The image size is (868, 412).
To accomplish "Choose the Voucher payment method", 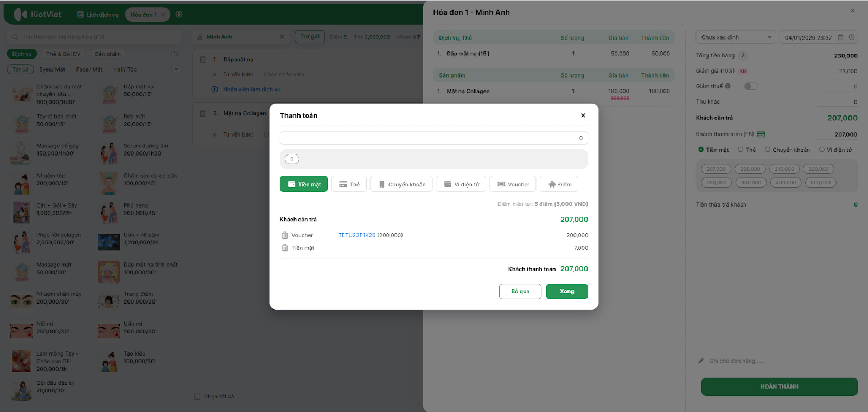I will (x=513, y=184).
